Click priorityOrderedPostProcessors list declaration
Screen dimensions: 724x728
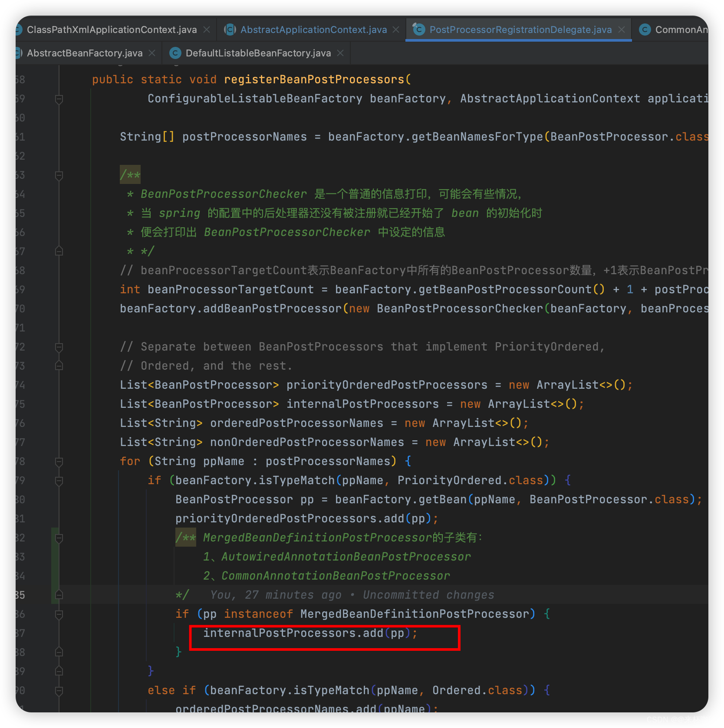click(387, 385)
